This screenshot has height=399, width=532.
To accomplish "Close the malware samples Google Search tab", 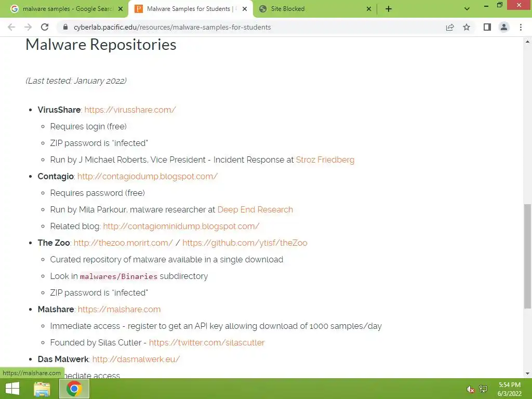I will click(x=121, y=9).
